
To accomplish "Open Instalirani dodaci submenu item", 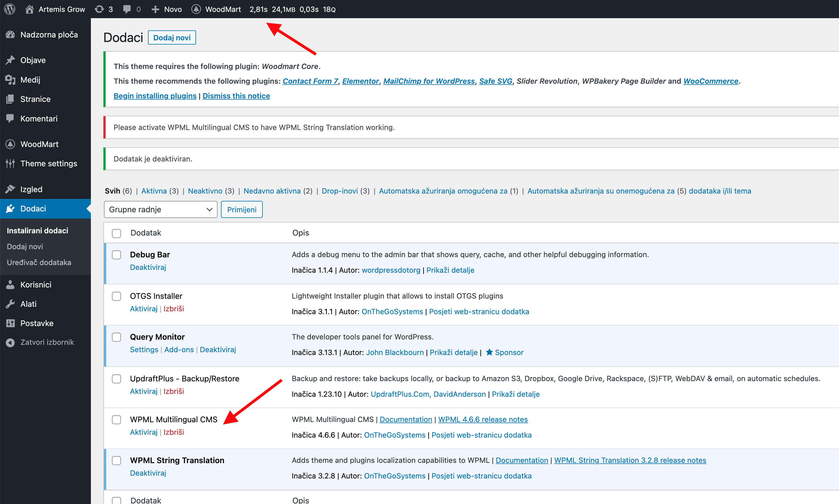I will pyautogui.click(x=37, y=231).
